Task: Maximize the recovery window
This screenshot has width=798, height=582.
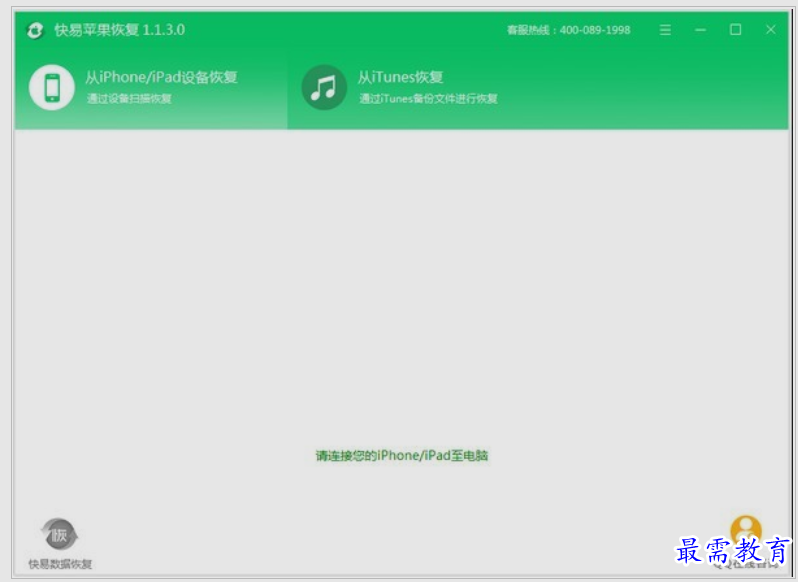Action: click(735, 30)
